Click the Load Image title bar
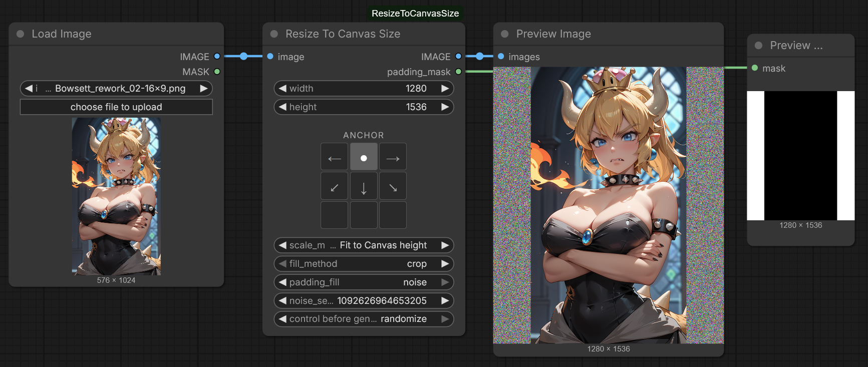 point(116,34)
